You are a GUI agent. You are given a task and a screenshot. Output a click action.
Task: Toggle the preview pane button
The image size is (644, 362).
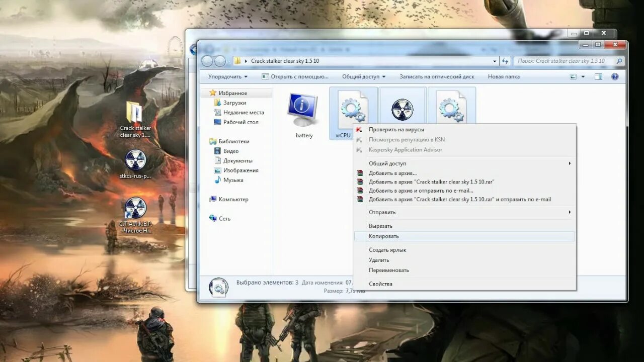pos(598,77)
